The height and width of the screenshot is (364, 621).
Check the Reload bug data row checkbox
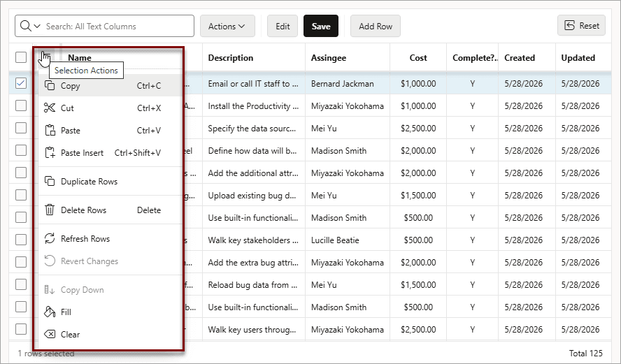pyautogui.click(x=21, y=284)
